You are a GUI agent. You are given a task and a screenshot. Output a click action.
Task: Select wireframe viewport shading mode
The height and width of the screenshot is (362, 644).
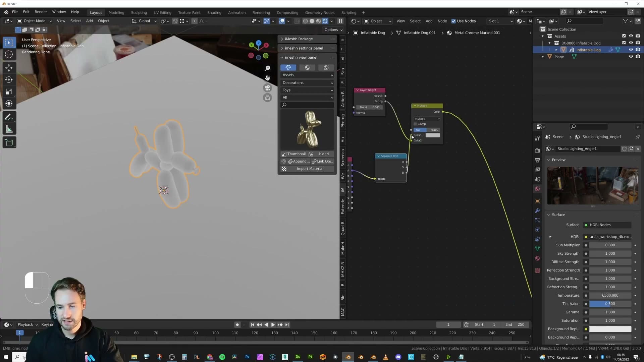tap(305, 21)
